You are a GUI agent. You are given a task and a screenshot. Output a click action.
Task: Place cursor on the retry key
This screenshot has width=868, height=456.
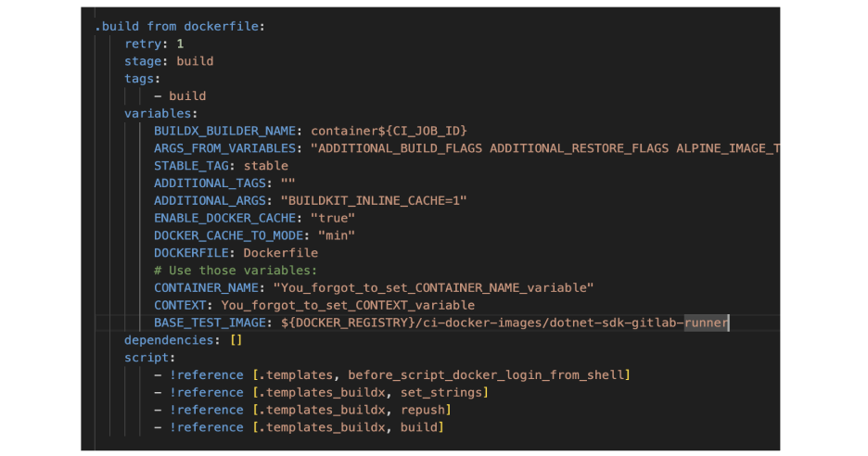click(143, 44)
